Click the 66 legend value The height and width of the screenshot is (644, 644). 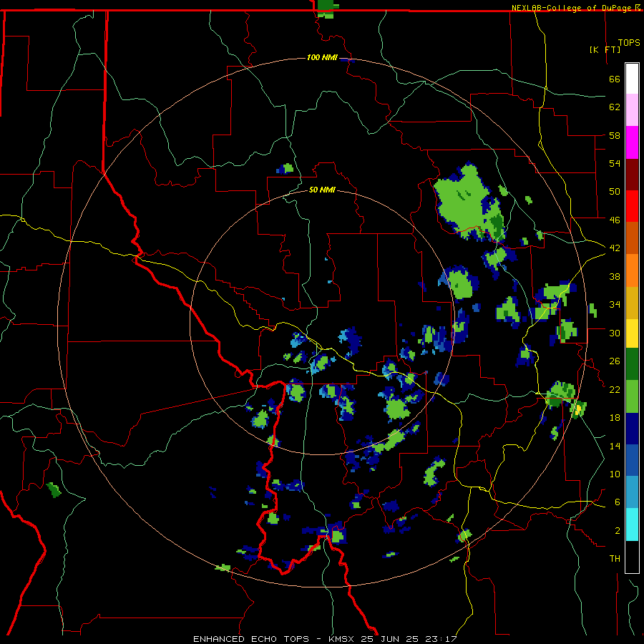[x=615, y=79]
